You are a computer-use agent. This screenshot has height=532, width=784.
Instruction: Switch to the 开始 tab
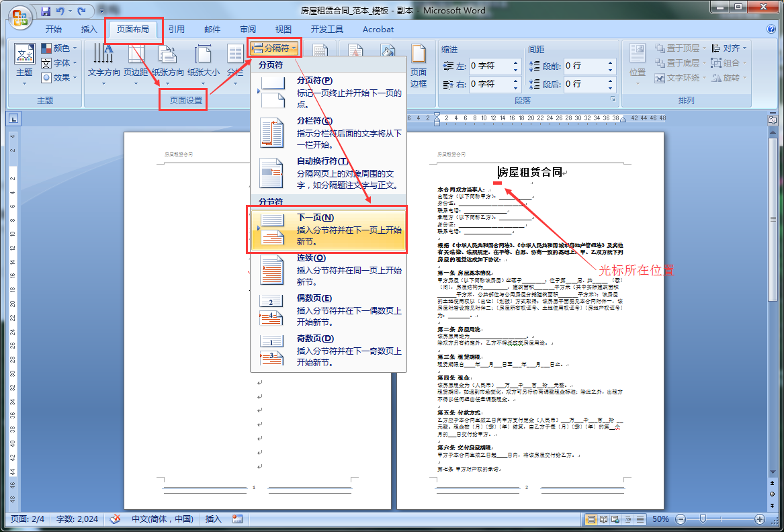(54, 29)
